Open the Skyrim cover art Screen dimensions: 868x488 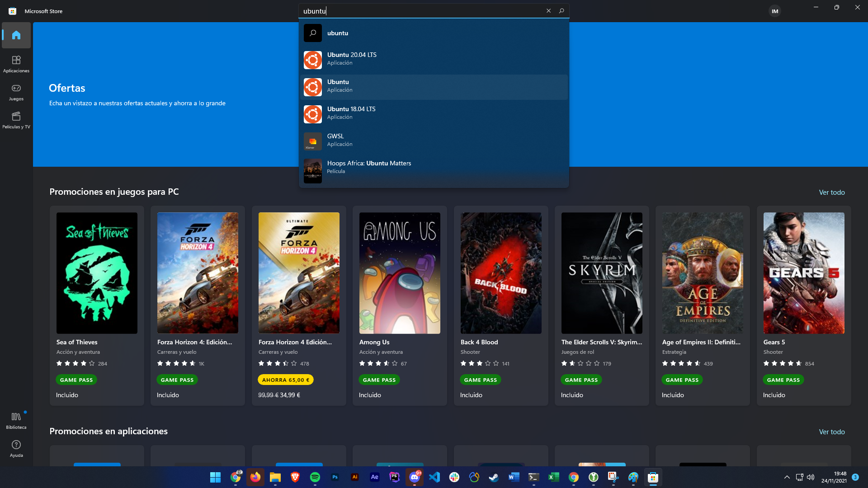[602, 273]
